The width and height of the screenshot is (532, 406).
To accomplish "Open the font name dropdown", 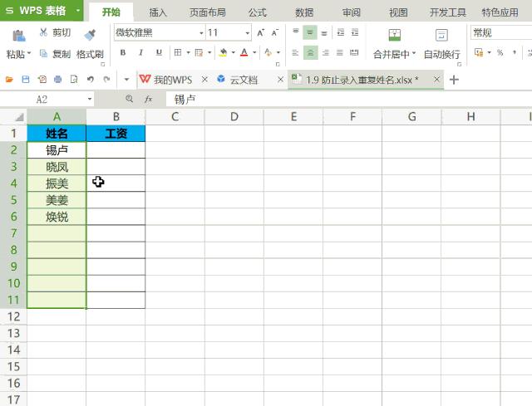I will pos(201,33).
